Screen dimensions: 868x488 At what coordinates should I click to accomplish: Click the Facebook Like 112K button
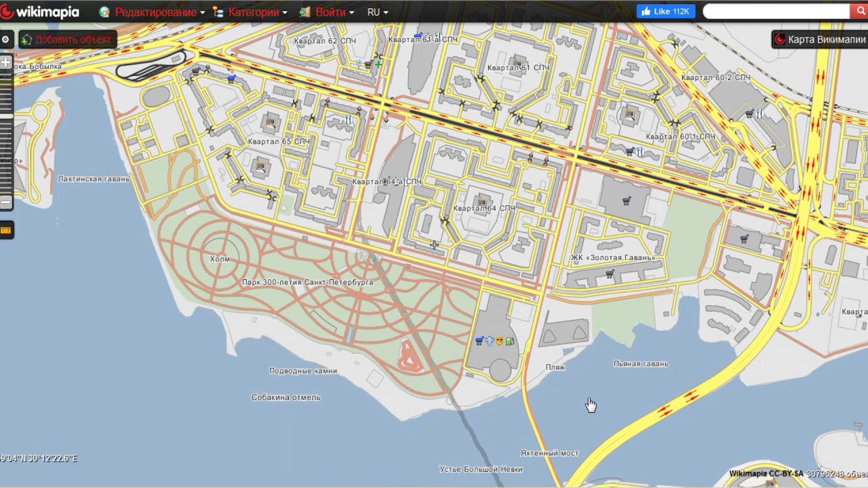point(665,12)
